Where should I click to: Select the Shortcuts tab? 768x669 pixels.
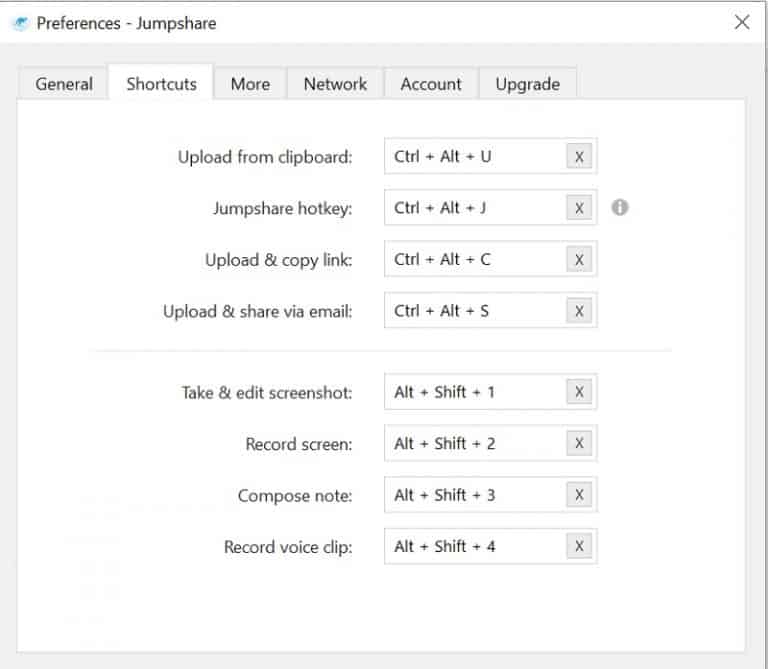(161, 83)
